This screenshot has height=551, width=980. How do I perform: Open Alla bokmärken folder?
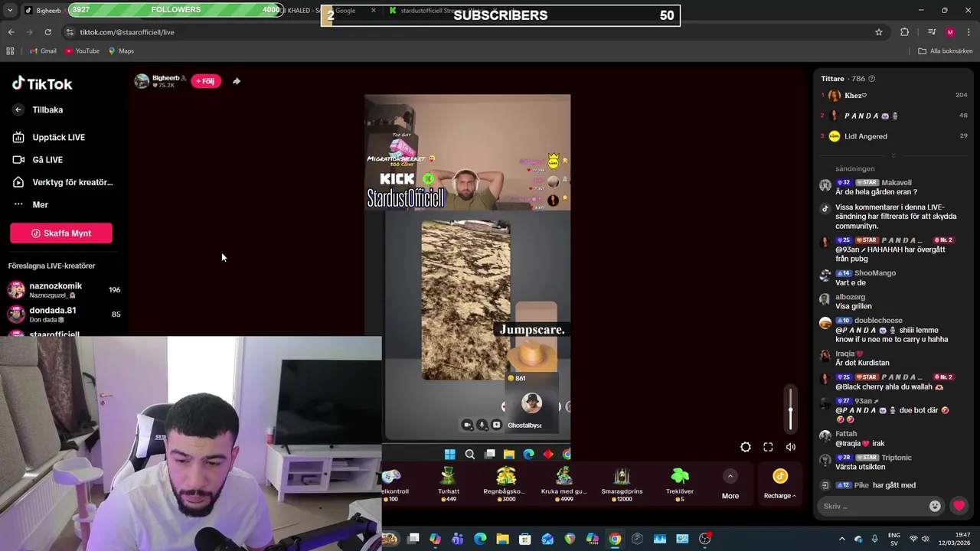tap(946, 51)
